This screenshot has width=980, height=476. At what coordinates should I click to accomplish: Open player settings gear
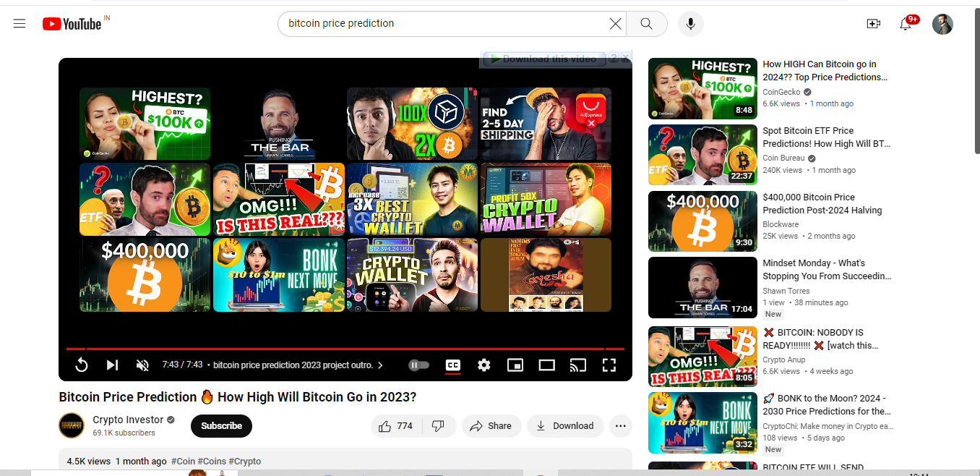click(x=484, y=365)
